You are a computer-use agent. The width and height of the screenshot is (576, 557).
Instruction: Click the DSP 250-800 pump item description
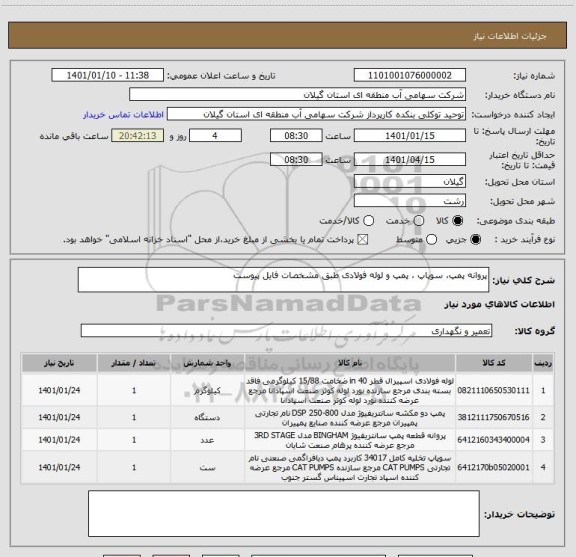coord(350,418)
